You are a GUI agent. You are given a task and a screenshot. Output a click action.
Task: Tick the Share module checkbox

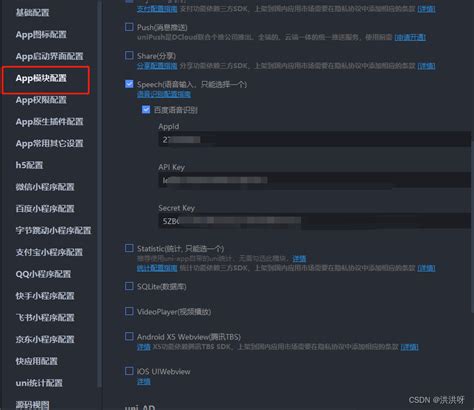[x=129, y=55]
